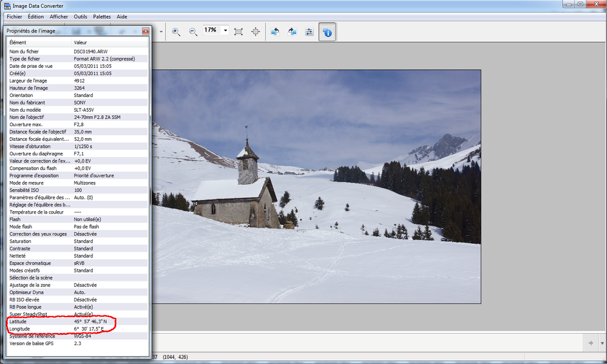Select the Latitude row
Image resolution: width=607 pixels, height=364 pixels.
point(78,322)
